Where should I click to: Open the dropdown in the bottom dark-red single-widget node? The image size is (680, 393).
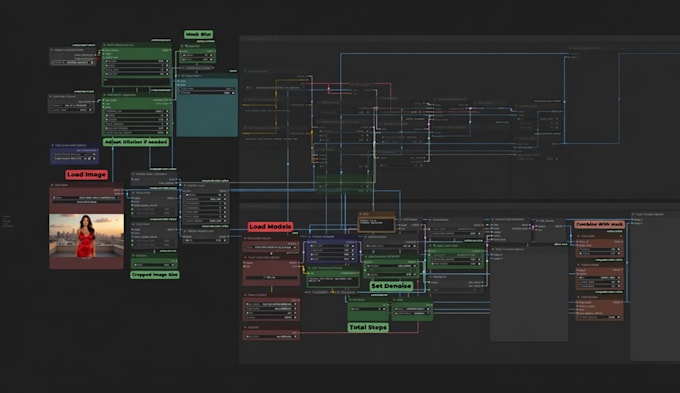271,336
